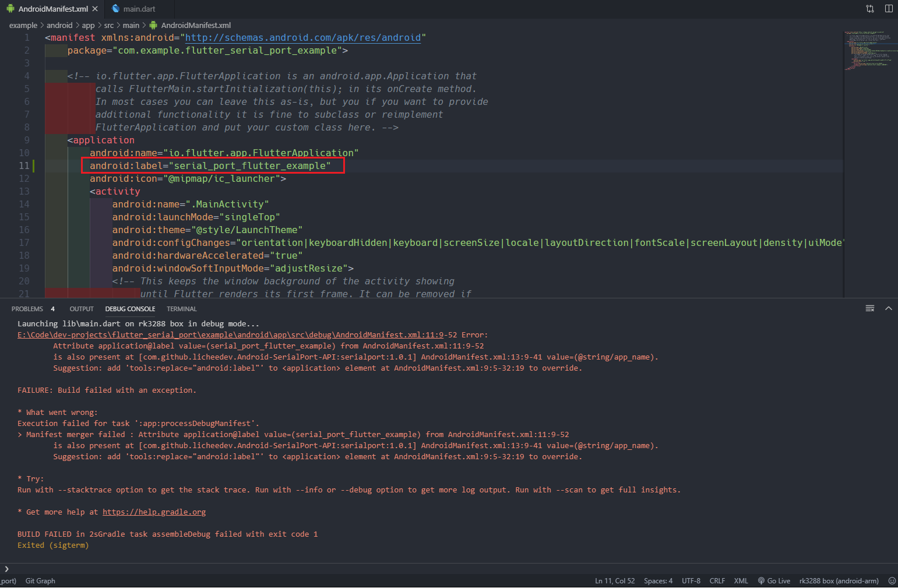The height and width of the screenshot is (588, 898).
Task: Switch to the TERMINAL panel tab
Action: [182, 309]
